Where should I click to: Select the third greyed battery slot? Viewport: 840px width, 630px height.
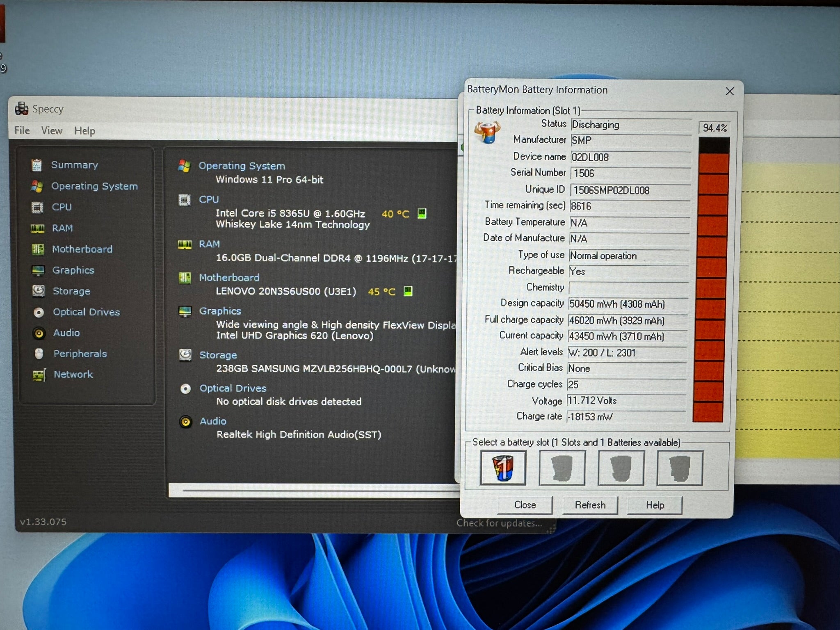pyautogui.click(x=621, y=468)
